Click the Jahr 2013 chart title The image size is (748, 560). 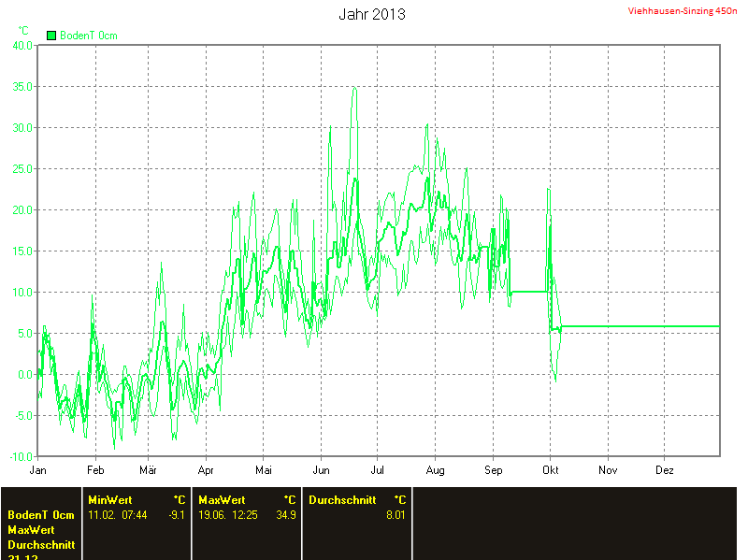pos(371,15)
